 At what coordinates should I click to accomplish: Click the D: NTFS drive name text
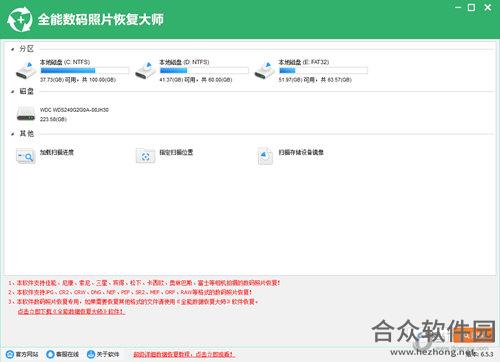pos(184,62)
